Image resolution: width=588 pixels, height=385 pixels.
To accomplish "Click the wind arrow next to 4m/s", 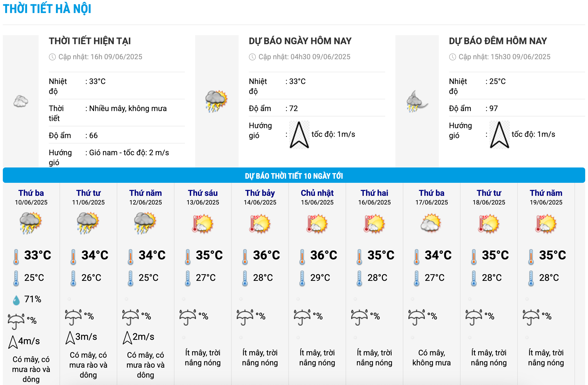I will (13, 342).
